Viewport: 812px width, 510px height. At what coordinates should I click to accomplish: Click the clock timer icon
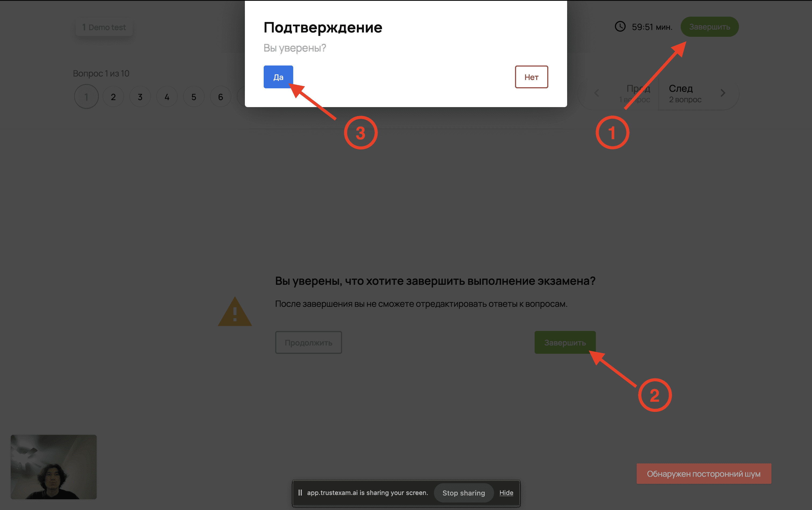[x=620, y=26]
